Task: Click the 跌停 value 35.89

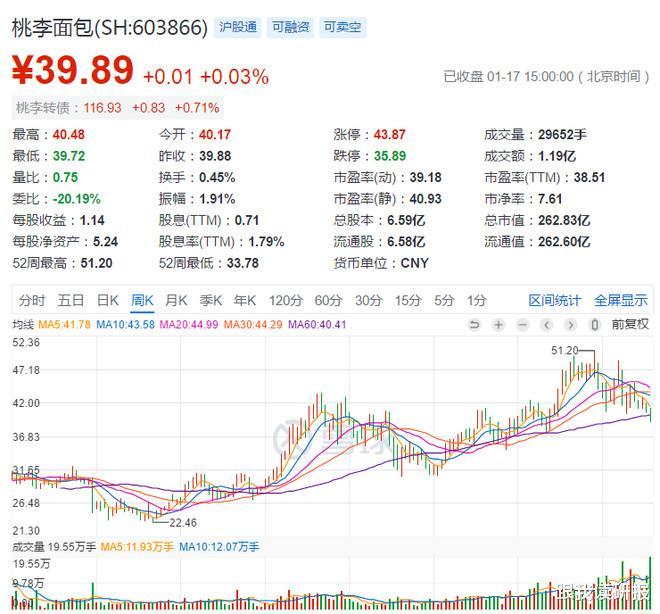Action: [390, 156]
